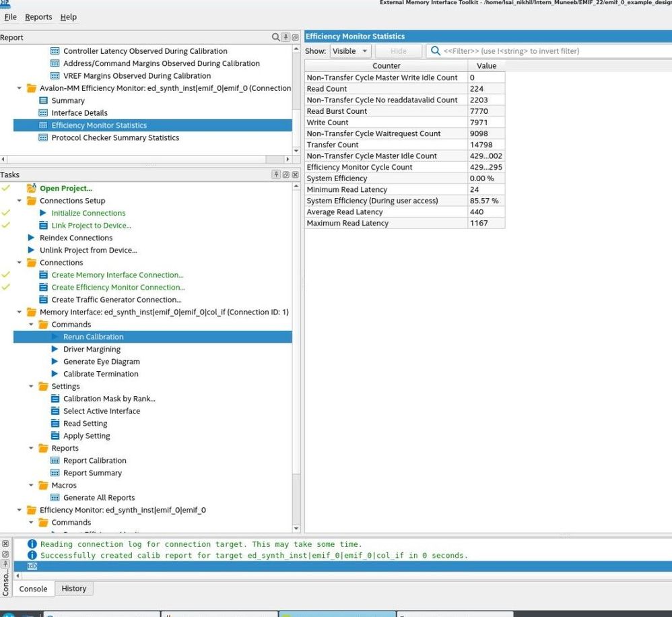Click the play icon beside Calibrate Termination
The height and width of the screenshot is (617, 672).
click(55, 374)
